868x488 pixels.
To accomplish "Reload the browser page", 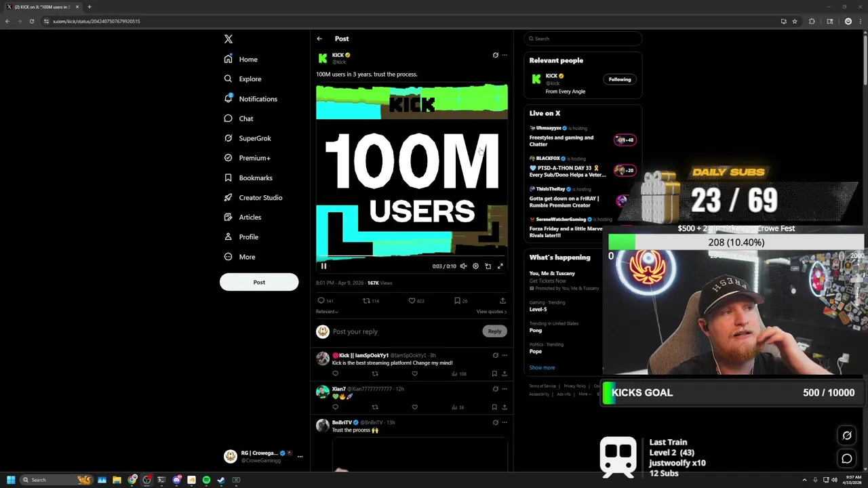I will (x=31, y=21).
